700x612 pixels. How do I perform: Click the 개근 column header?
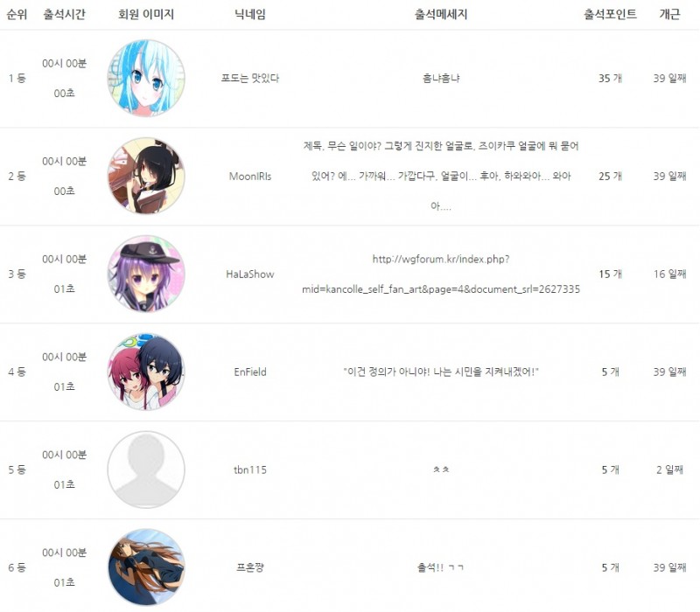click(x=669, y=14)
